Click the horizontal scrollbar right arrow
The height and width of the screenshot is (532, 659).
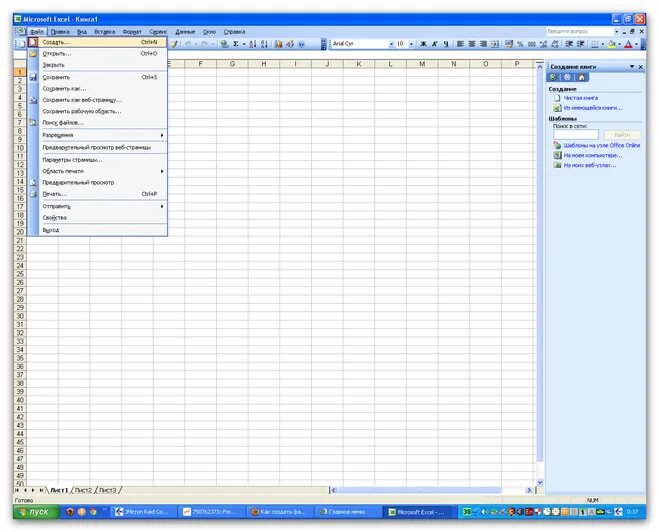529,490
